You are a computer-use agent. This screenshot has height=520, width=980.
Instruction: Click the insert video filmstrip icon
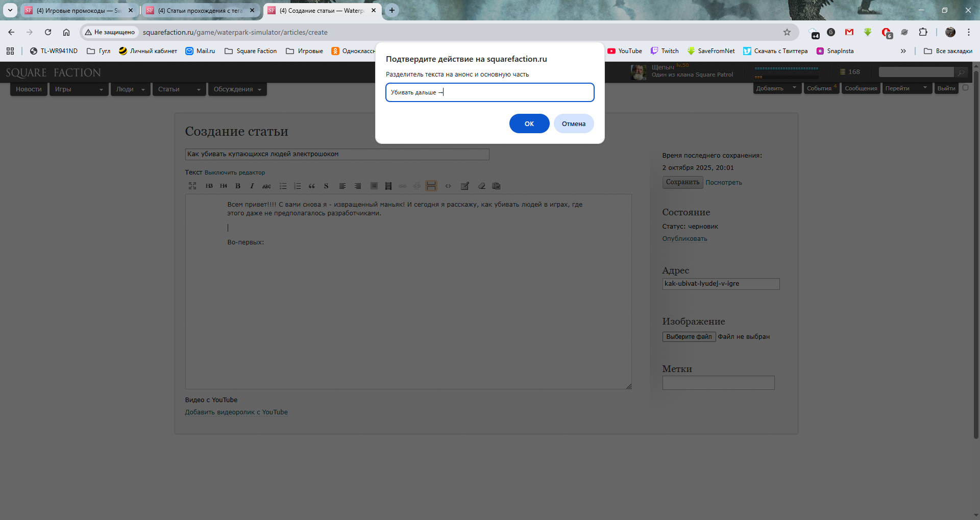(x=388, y=186)
